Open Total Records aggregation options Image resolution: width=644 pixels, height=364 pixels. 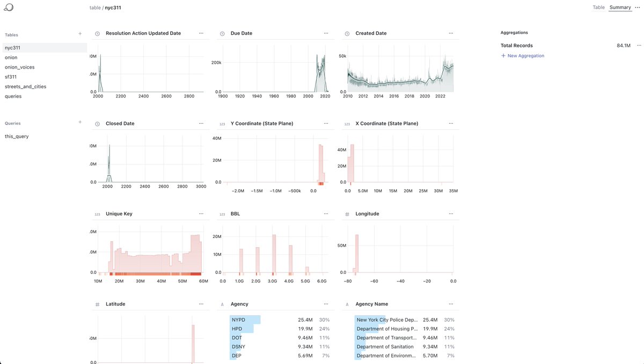(638, 46)
